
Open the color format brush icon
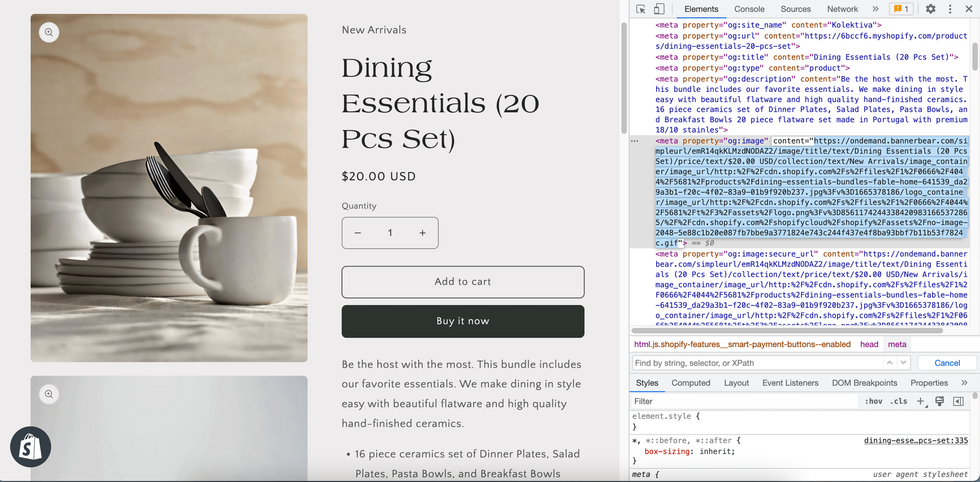939,401
